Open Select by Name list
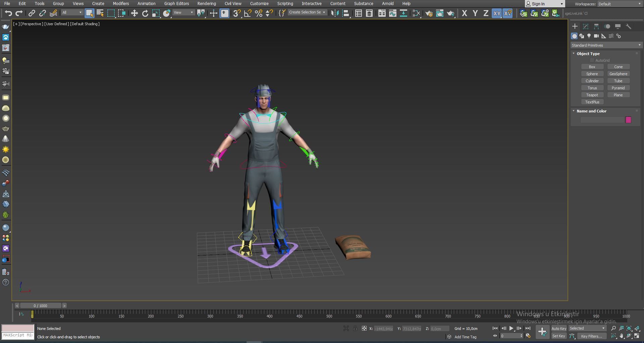 pyautogui.click(x=100, y=13)
